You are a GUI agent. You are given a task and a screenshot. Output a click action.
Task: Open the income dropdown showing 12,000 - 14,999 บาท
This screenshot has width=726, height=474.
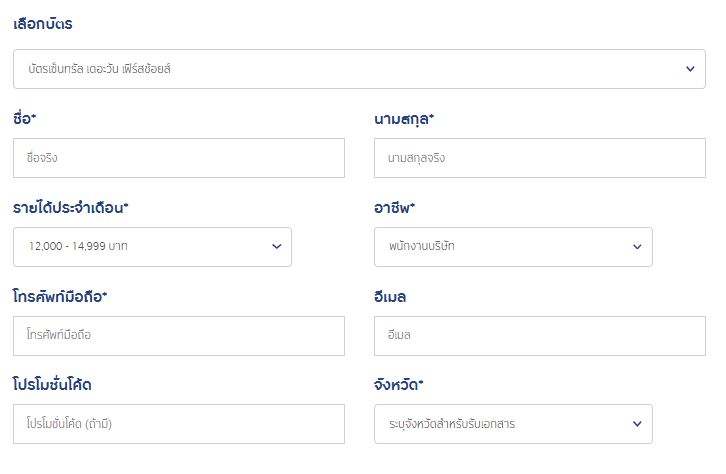click(x=140, y=247)
